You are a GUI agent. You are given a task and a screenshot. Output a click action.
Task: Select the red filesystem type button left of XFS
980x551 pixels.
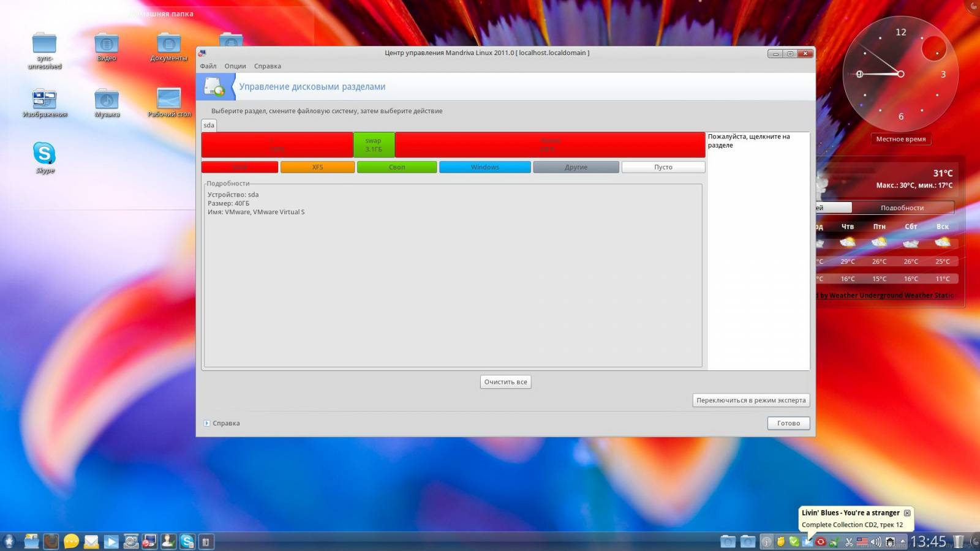pos(239,167)
